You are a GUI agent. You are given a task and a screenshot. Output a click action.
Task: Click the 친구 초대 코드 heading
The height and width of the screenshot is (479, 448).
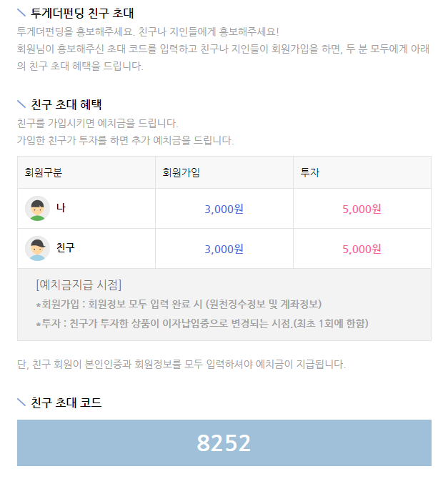tap(66, 403)
